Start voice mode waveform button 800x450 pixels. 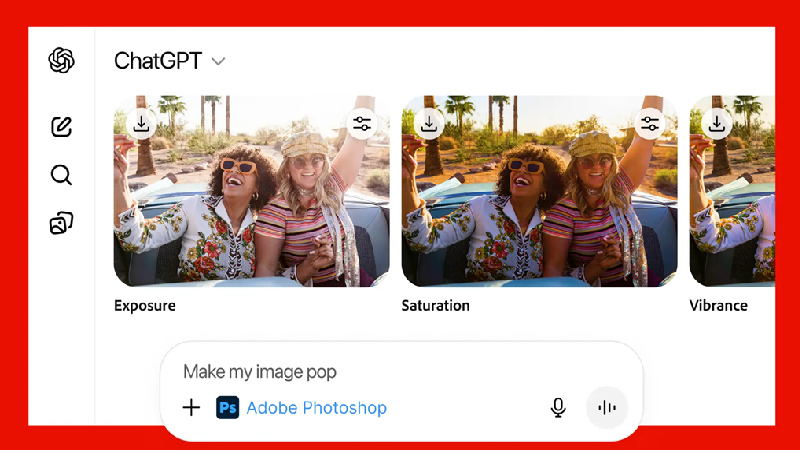tap(607, 408)
